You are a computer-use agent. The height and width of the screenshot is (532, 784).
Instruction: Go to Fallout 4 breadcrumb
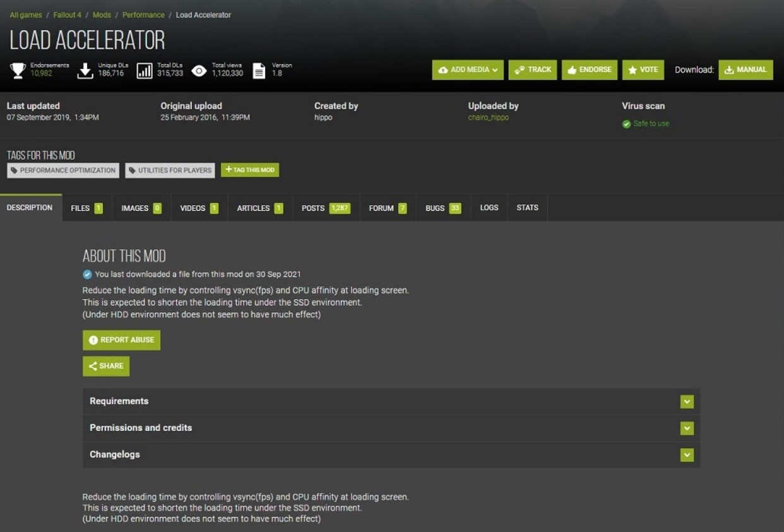pyautogui.click(x=68, y=15)
